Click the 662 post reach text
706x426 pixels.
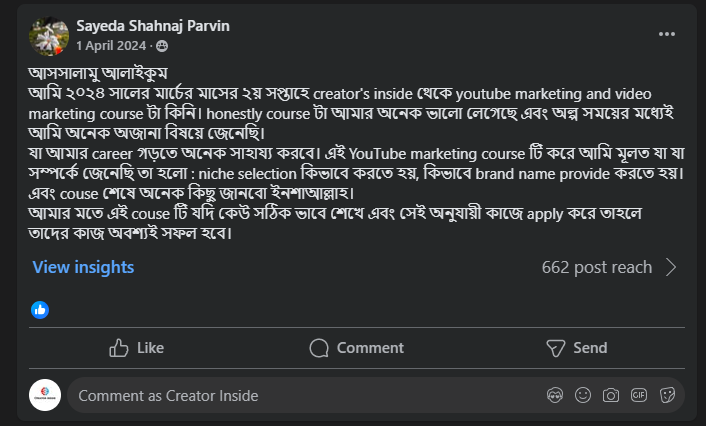596,267
